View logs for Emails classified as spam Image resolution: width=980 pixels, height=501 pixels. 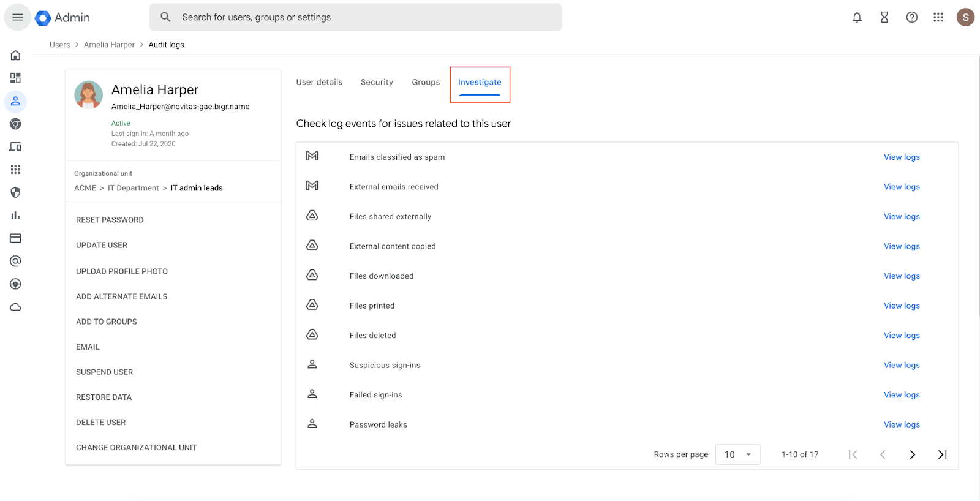point(902,157)
